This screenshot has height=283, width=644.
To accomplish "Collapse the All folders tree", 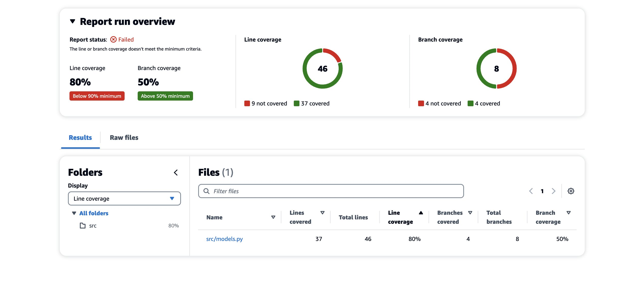I will pyautogui.click(x=74, y=213).
